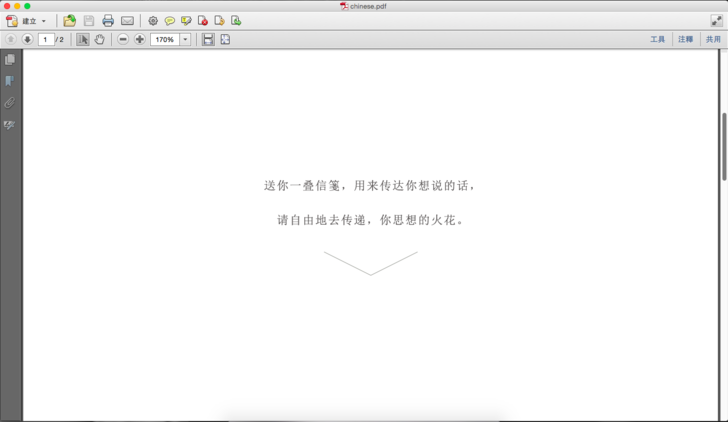Add a sticky note comment
This screenshot has height=422, width=728.
(x=169, y=21)
